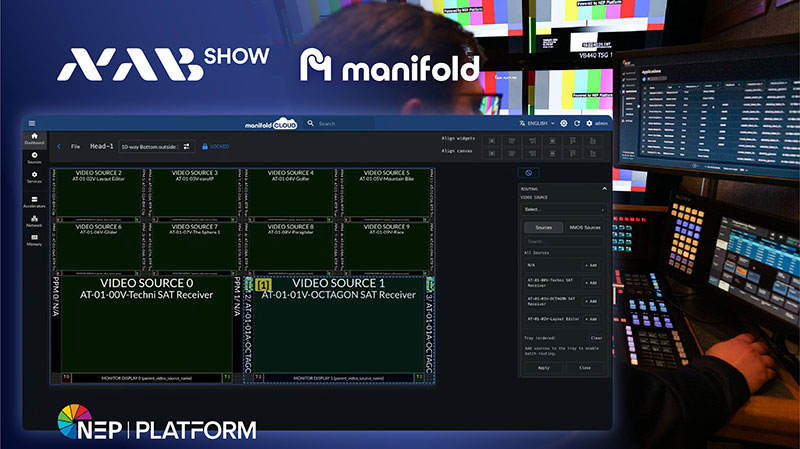
Task: Click the last Align widgets icon
Action: pos(592,141)
